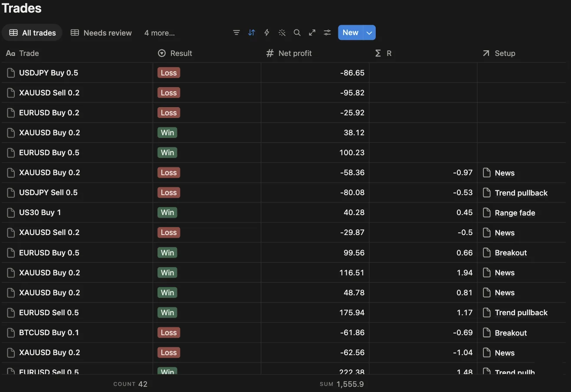Screen dimensions: 571x392
Task: Click the page icon beside BTCUSD Buy 0.1
Action: coord(11,333)
